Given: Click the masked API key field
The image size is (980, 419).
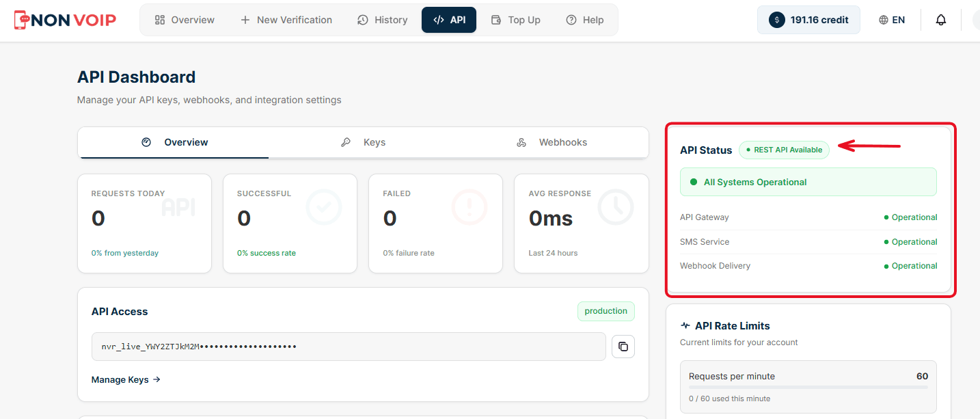Looking at the screenshot, I should (x=349, y=347).
